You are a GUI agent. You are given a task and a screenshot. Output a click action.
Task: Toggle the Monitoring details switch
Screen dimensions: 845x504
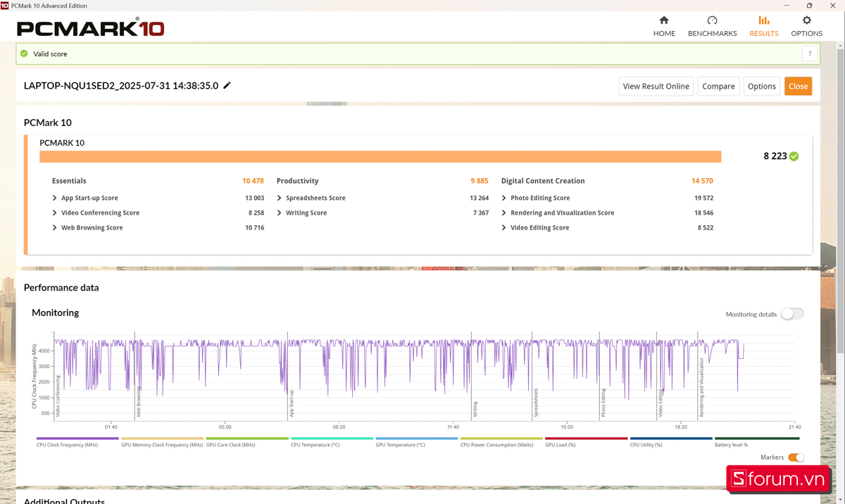[x=792, y=314]
